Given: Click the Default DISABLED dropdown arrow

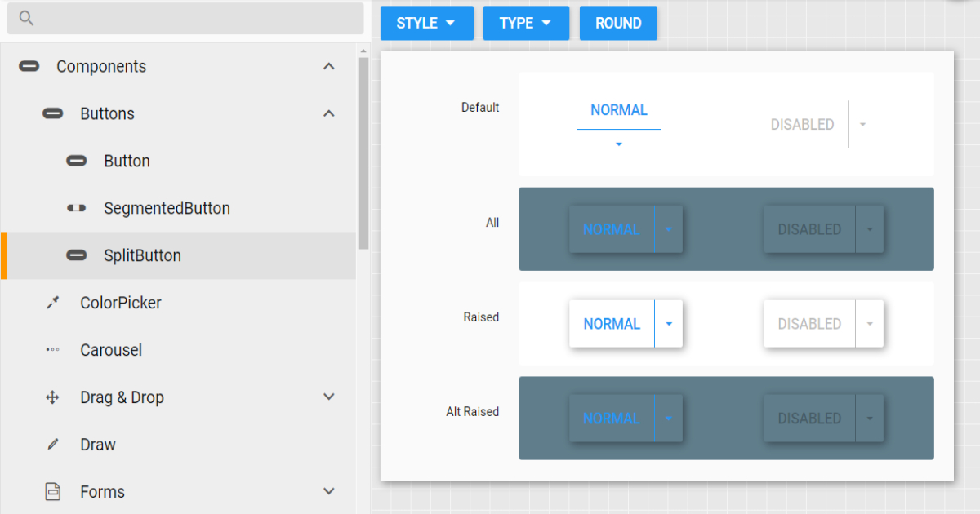Looking at the screenshot, I should pos(863,125).
